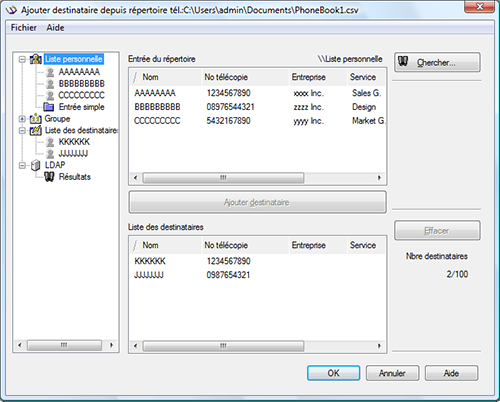Click the left arrow of the tree panel scrollbar
The image size is (500, 402).
[x=19, y=345]
